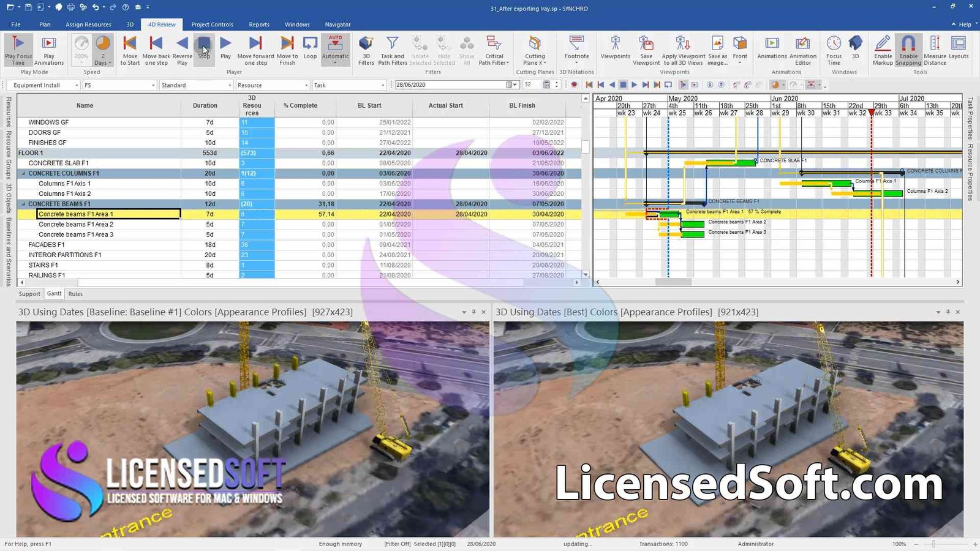Activate Play Focus Time mode
980x551 pixels.
click(18, 50)
